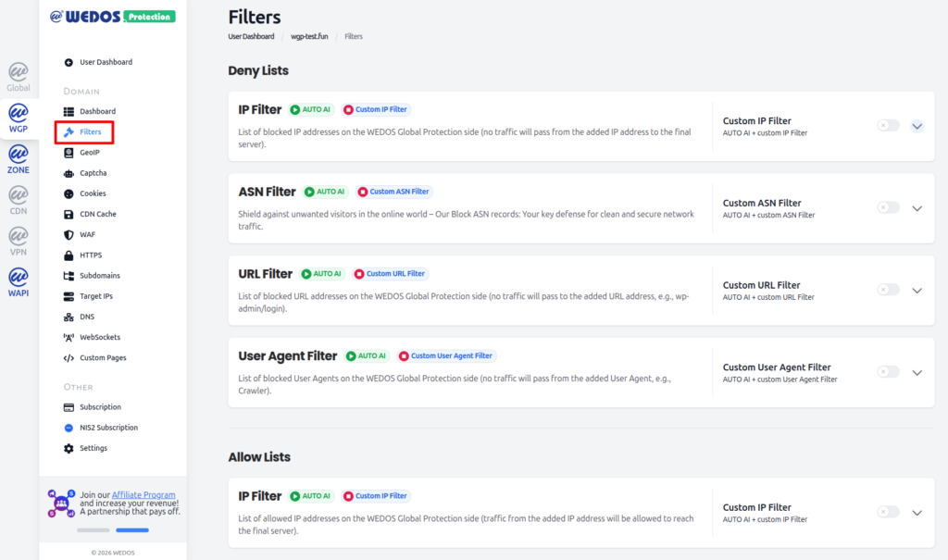Select the WGP product icon

(x=19, y=118)
